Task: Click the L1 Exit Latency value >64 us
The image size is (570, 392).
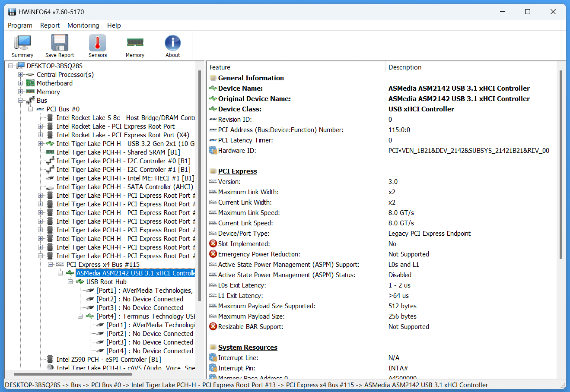Action: 398,296
